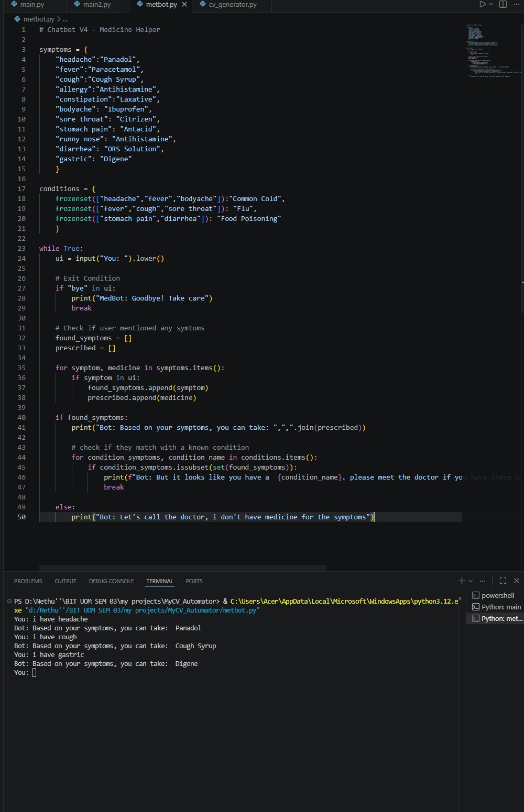Click the terminal vertical scrollbar thumb
The image size is (524, 812).
pyautogui.click(x=460, y=599)
